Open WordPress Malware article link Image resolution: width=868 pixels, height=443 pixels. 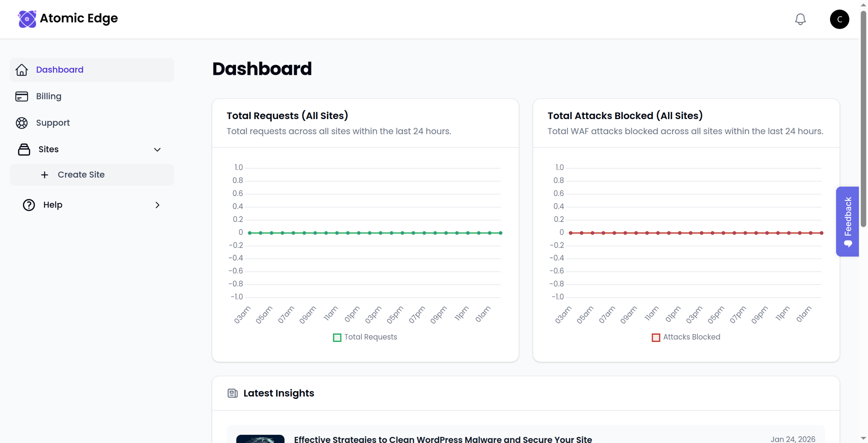(443, 439)
